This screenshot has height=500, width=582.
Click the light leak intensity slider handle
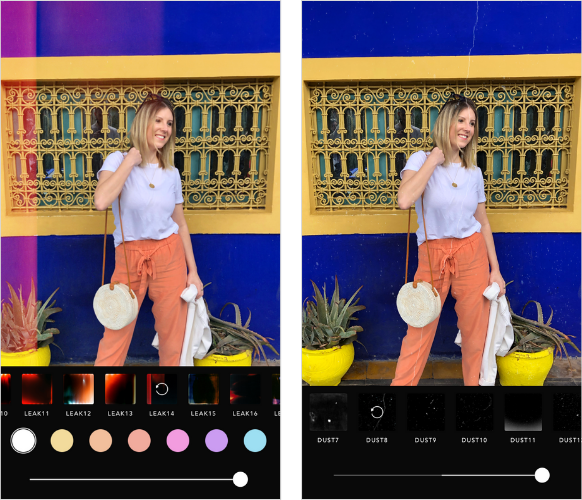pyautogui.click(x=240, y=479)
